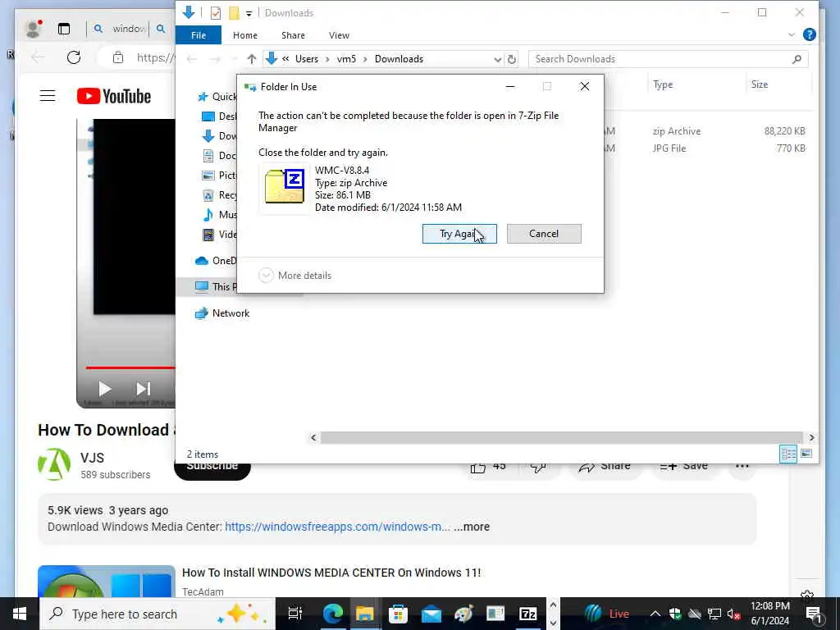Open the windowsfreeapps.com description link

[337, 527]
